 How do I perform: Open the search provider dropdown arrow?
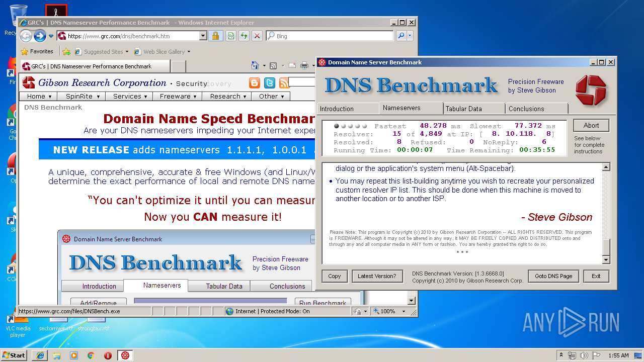click(410, 36)
